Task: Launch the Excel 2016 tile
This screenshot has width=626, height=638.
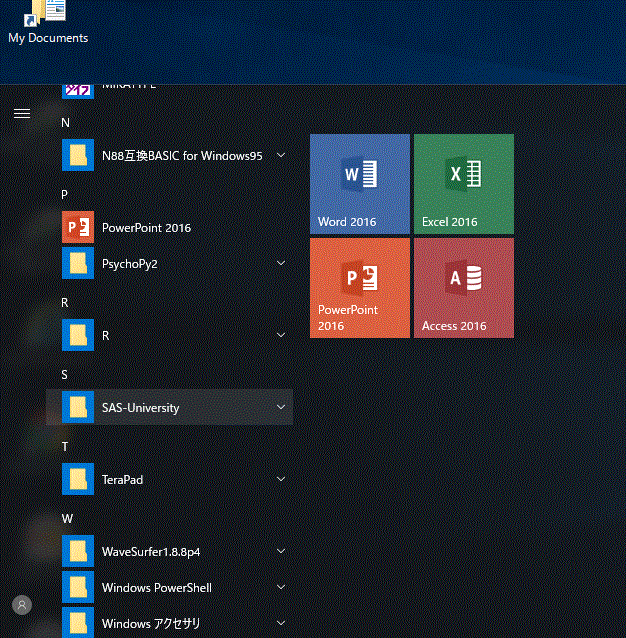Action: (464, 184)
